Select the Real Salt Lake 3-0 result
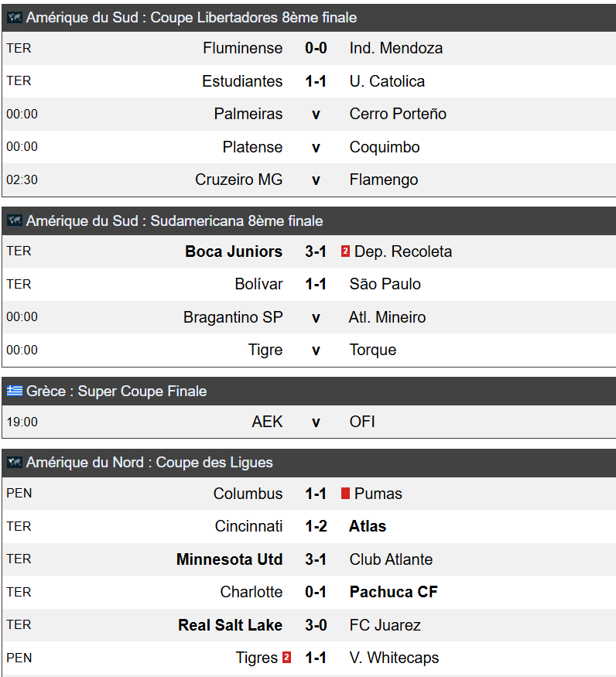Image resolution: width=616 pixels, height=677 pixels. (316, 624)
